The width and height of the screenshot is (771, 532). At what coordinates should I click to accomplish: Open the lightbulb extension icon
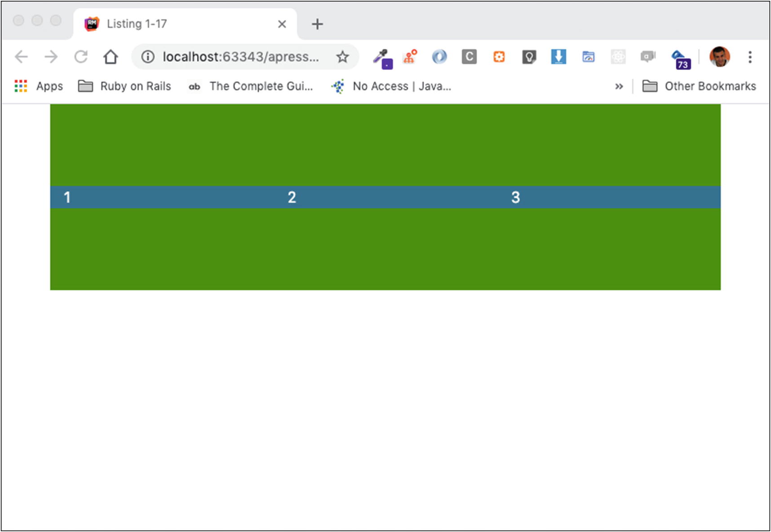pyautogui.click(x=529, y=57)
